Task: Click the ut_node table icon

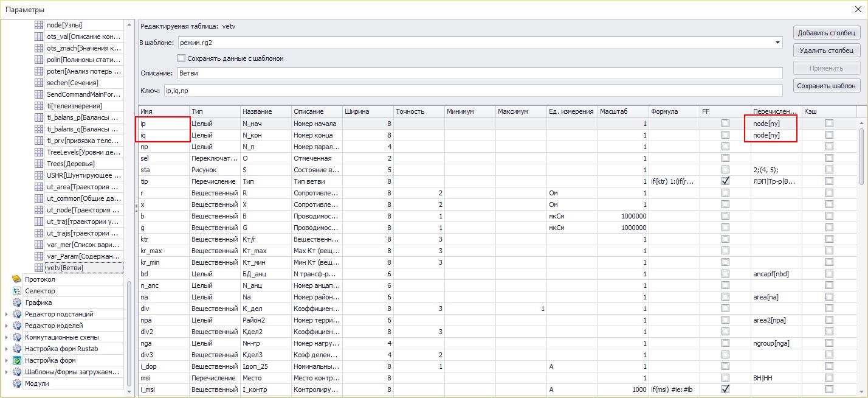Action: pyautogui.click(x=40, y=210)
